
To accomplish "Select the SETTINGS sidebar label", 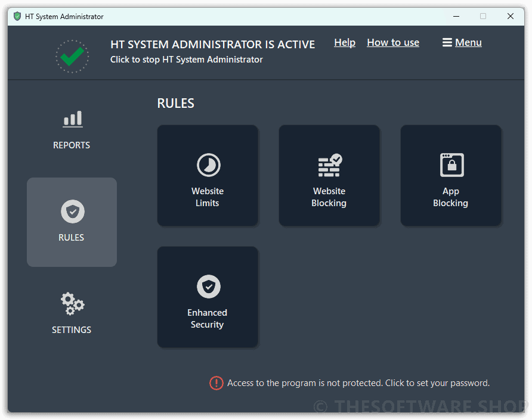I will pyautogui.click(x=72, y=330).
